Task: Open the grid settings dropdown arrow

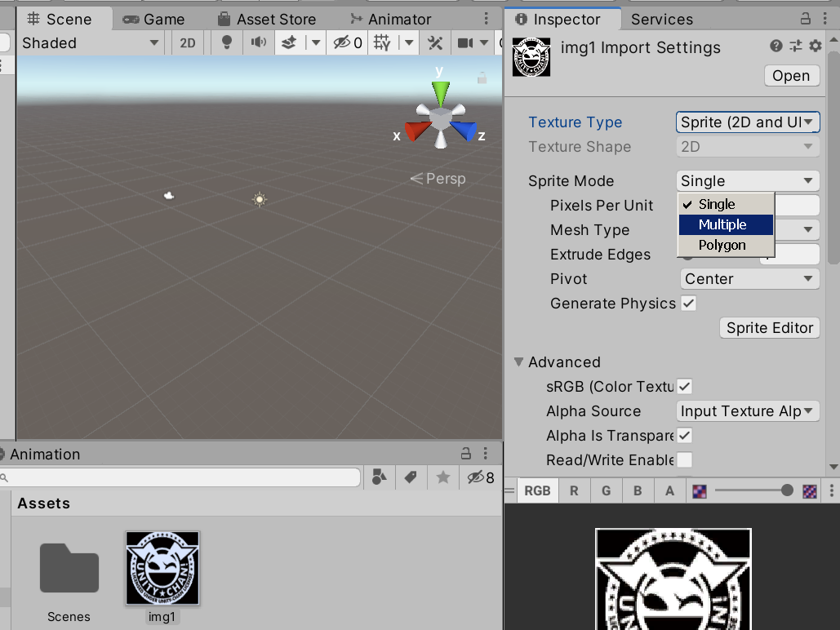Action: 409,43
